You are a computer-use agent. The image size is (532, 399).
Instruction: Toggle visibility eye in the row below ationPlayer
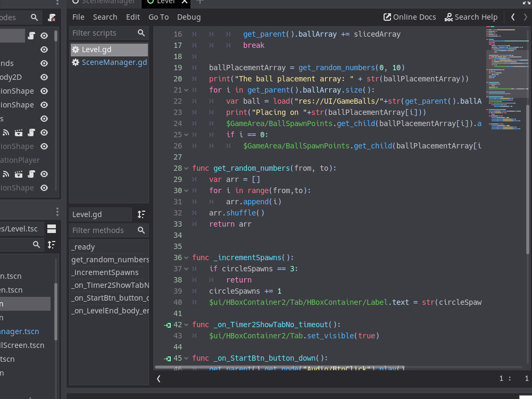tap(44, 174)
